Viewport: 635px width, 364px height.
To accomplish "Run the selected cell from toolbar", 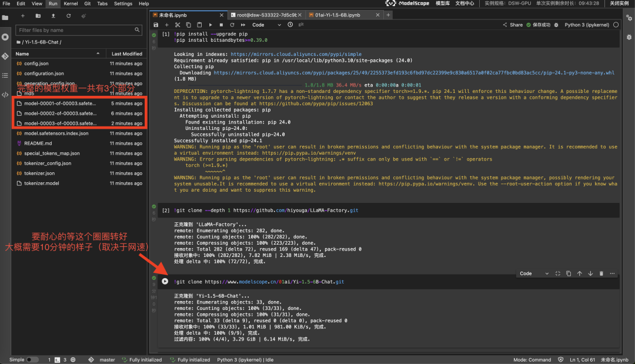I will (x=210, y=25).
